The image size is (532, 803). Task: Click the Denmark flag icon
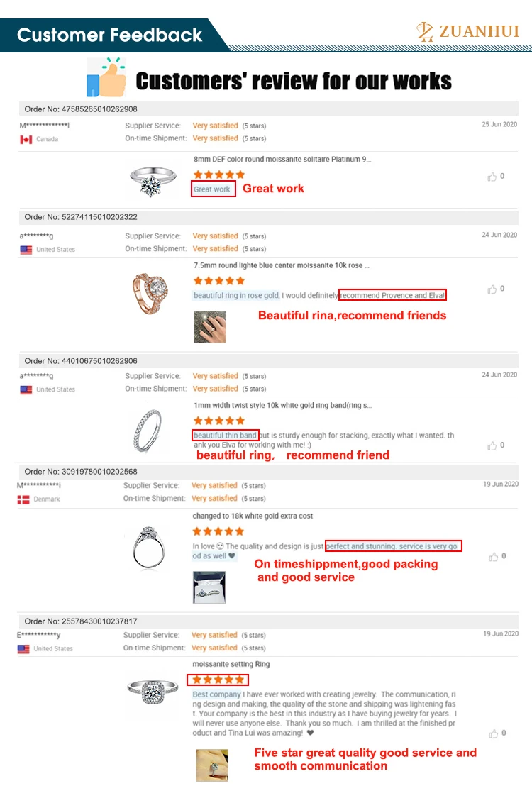click(23, 499)
